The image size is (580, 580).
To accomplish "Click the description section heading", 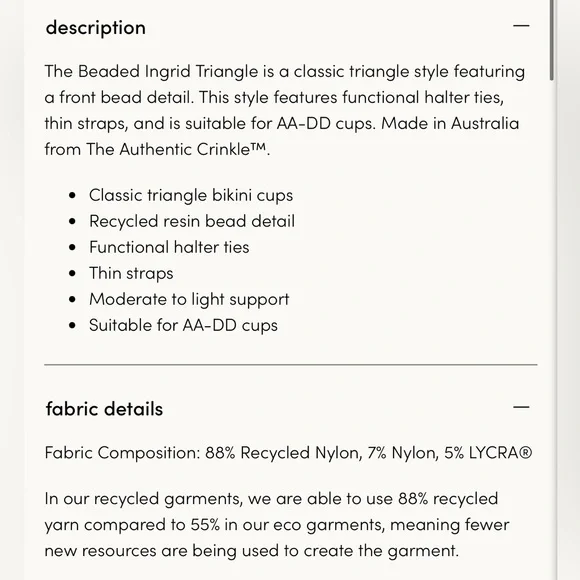I will pos(95,28).
